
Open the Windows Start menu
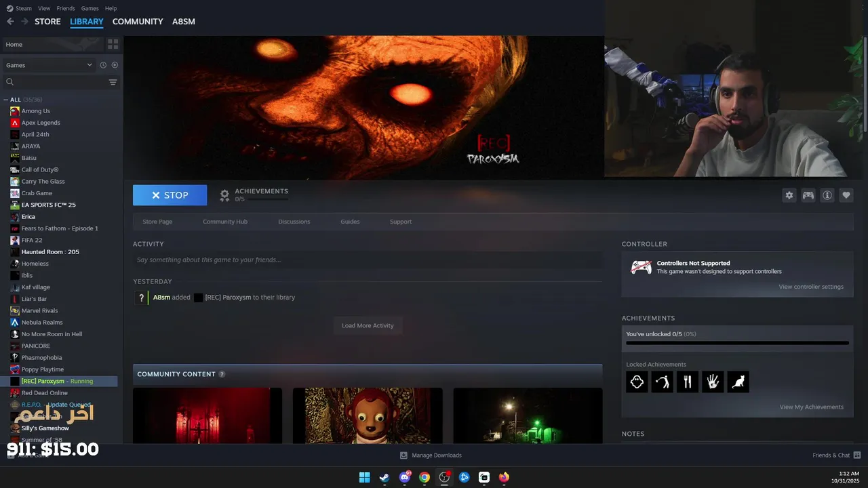[x=364, y=477]
